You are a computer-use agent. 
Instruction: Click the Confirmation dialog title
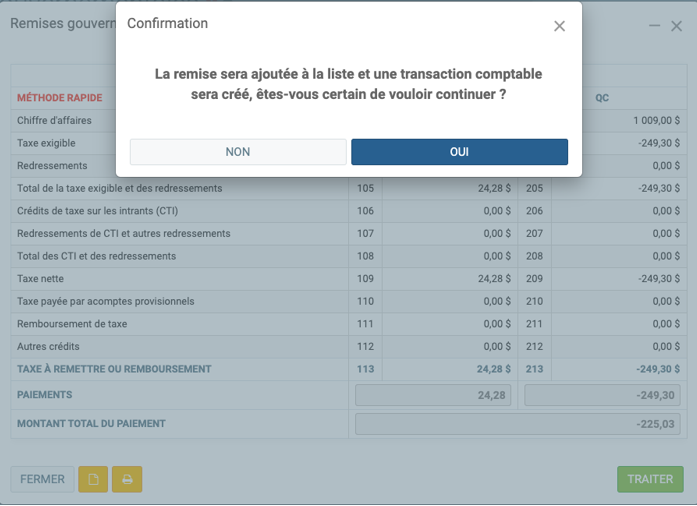tap(168, 23)
